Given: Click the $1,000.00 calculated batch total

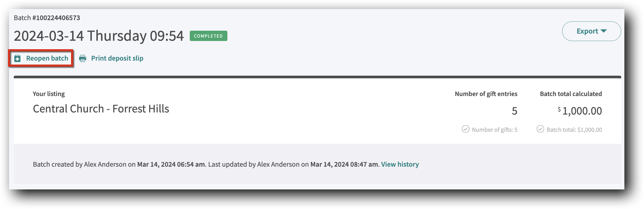Looking at the screenshot, I should (582, 111).
